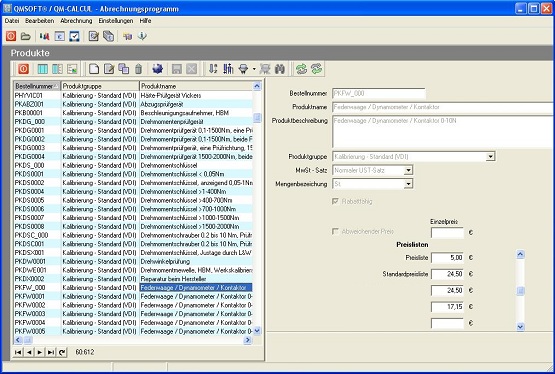Toggle the Abweichender Preis checkbox

335,231
